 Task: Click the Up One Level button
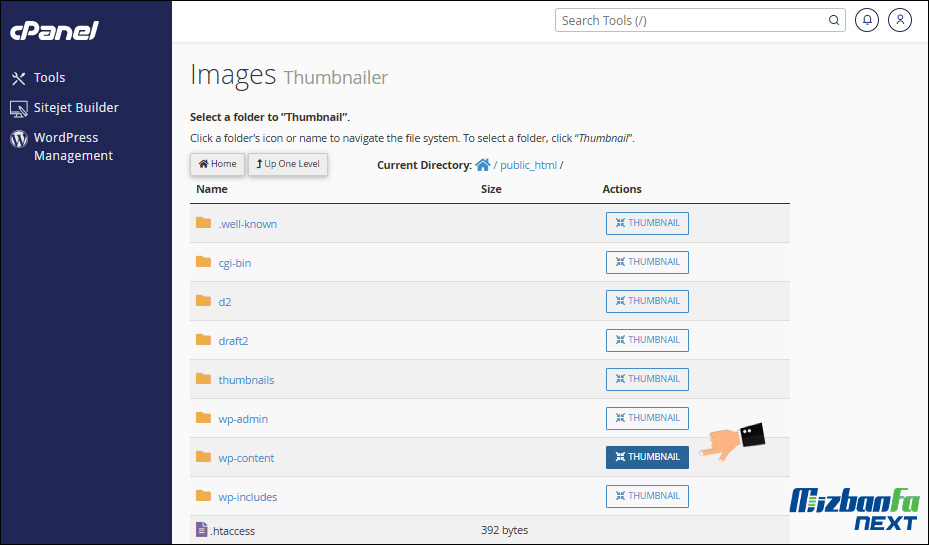[x=288, y=164]
